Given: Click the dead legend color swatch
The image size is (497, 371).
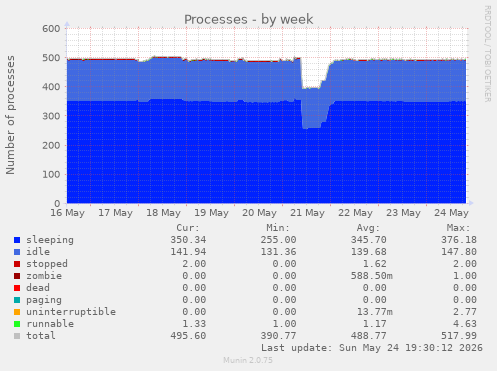Looking at the screenshot, I should click(x=17, y=288).
